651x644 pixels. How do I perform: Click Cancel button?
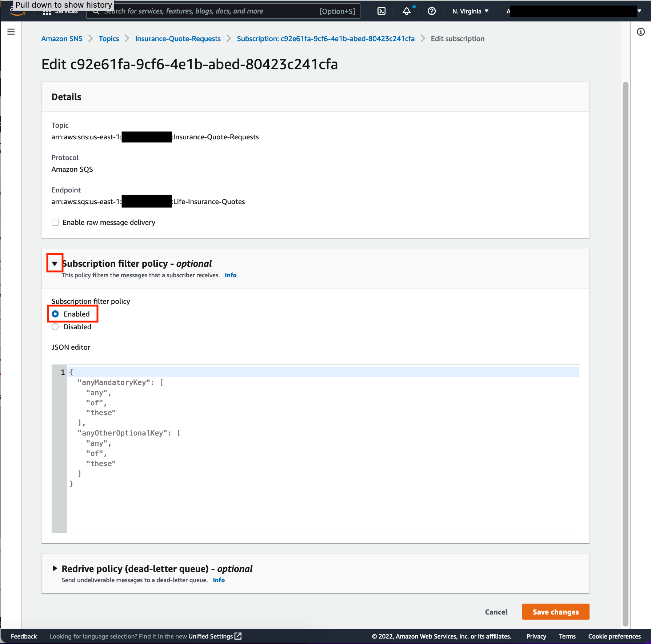coord(496,612)
